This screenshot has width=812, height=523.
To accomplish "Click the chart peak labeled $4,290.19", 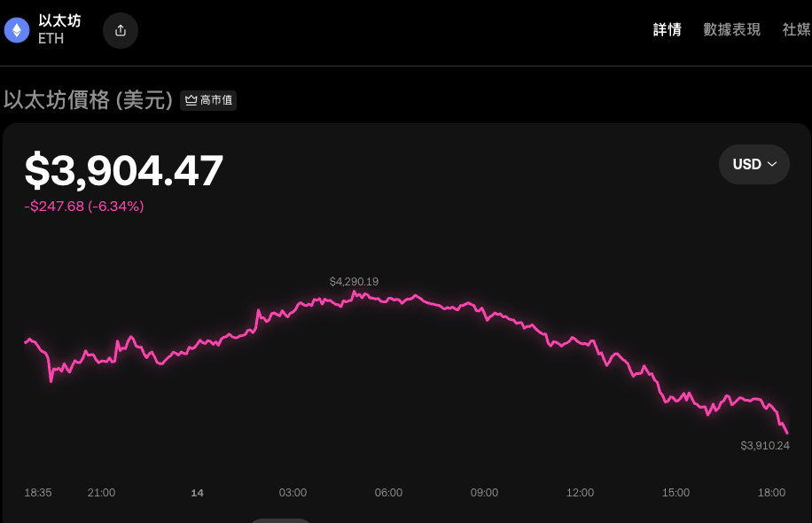I will coord(354,281).
